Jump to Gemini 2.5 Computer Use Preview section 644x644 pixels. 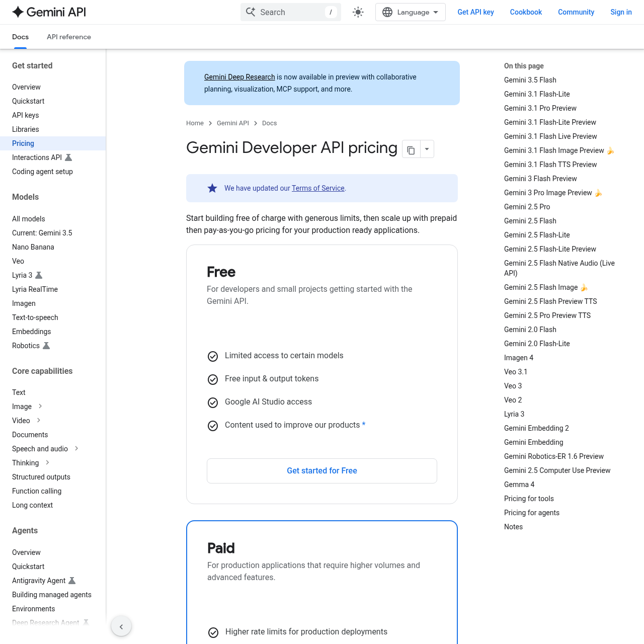tap(557, 470)
